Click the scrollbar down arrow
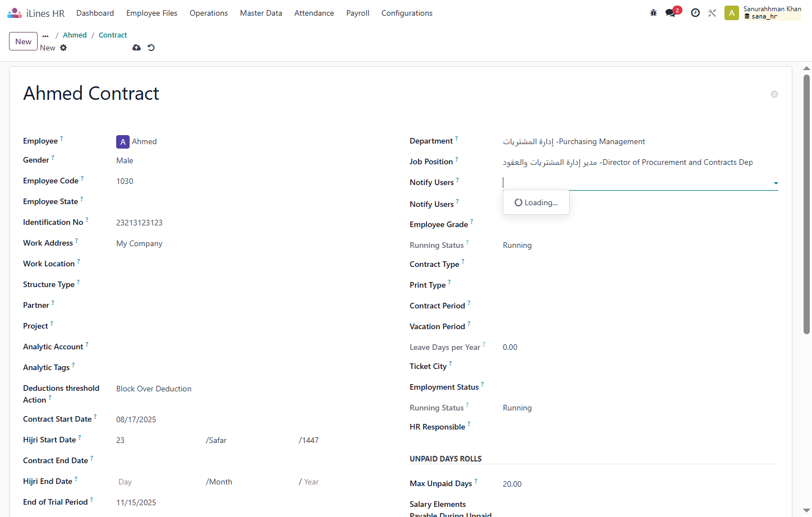The height and width of the screenshot is (517, 812). (x=807, y=511)
